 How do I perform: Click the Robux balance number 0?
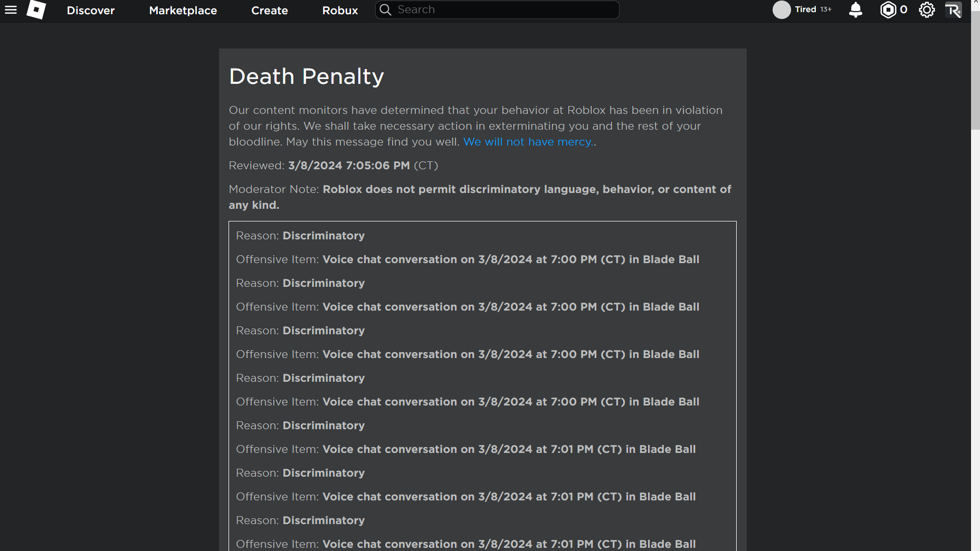(x=903, y=9)
